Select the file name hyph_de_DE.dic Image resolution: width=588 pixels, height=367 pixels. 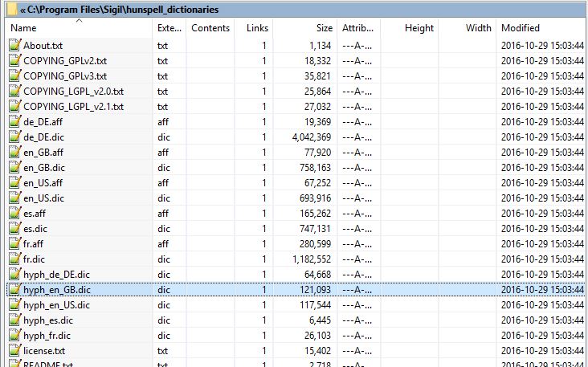[x=56, y=275]
